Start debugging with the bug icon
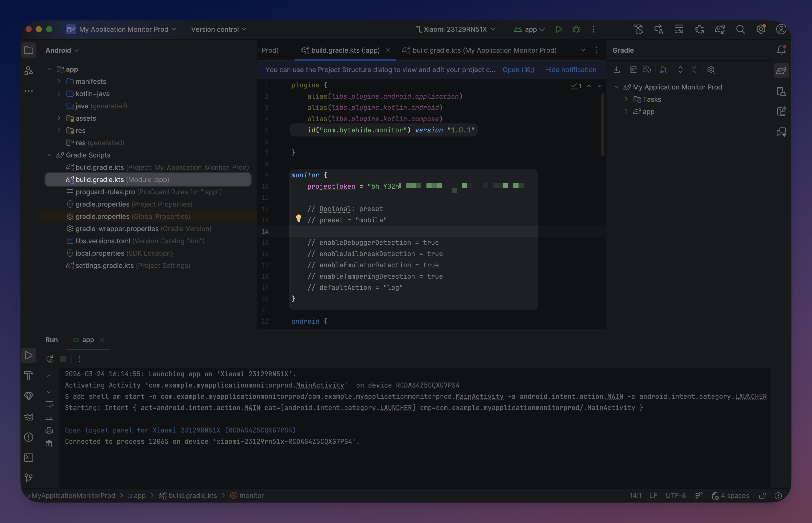The width and height of the screenshot is (812, 523). (x=576, y=30)
